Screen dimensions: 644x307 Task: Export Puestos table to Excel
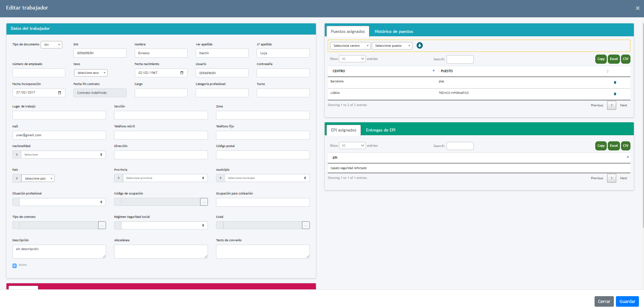(614, 59)
